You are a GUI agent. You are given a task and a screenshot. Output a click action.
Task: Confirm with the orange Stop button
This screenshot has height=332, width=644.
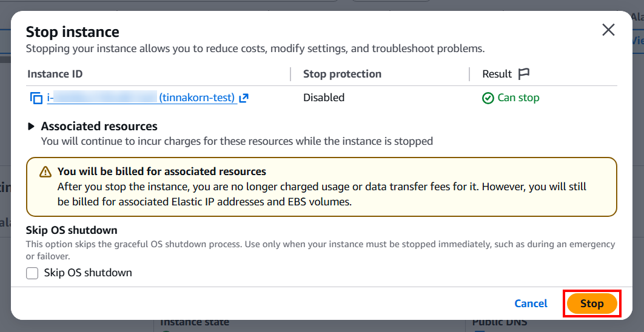[591, 304]
